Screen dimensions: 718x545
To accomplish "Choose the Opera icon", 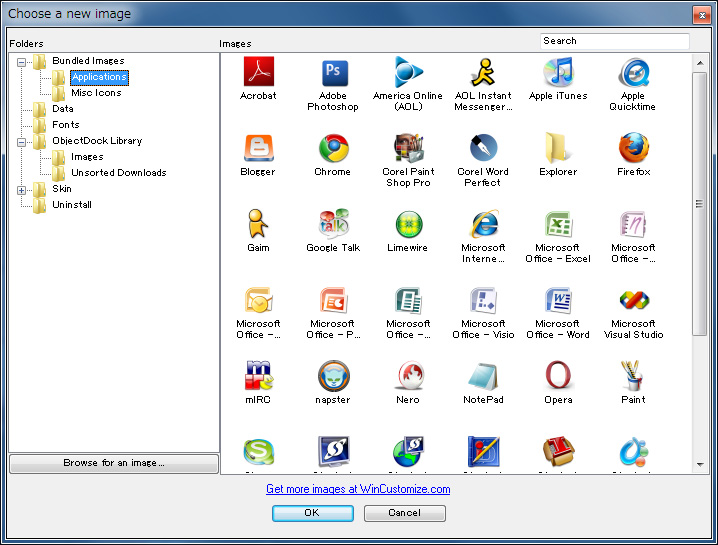I will pyautogui.click(x=558, y=376).
